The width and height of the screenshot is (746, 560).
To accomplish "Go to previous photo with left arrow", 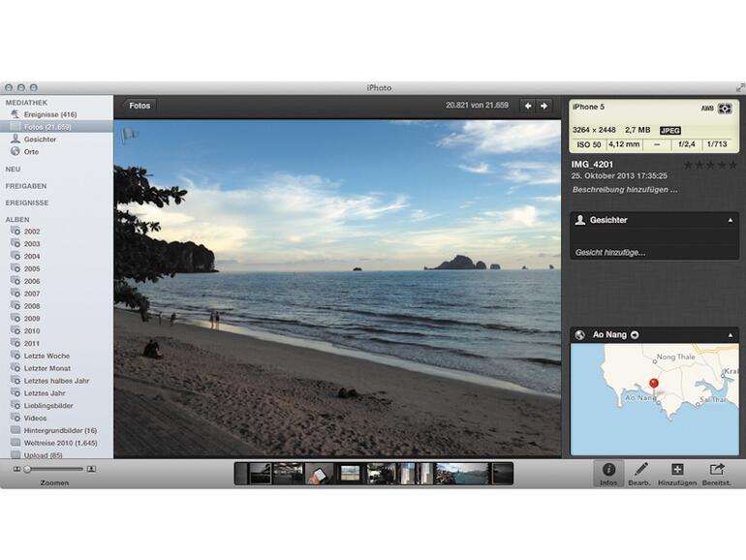I will click(x=528, y=107).
